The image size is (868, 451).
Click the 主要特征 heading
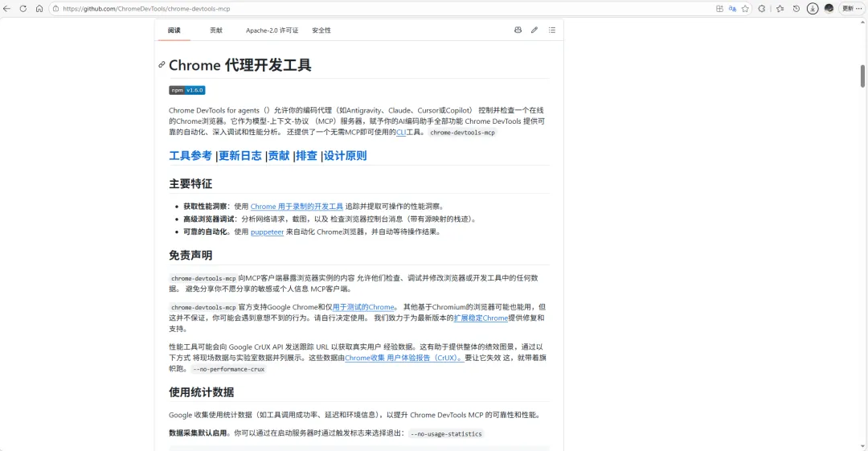(x=190, y=183)
